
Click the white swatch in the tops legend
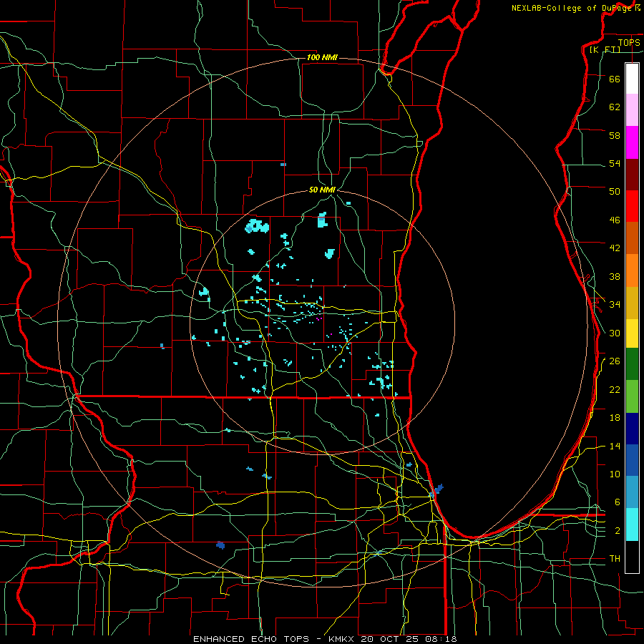tap(632, 79)
